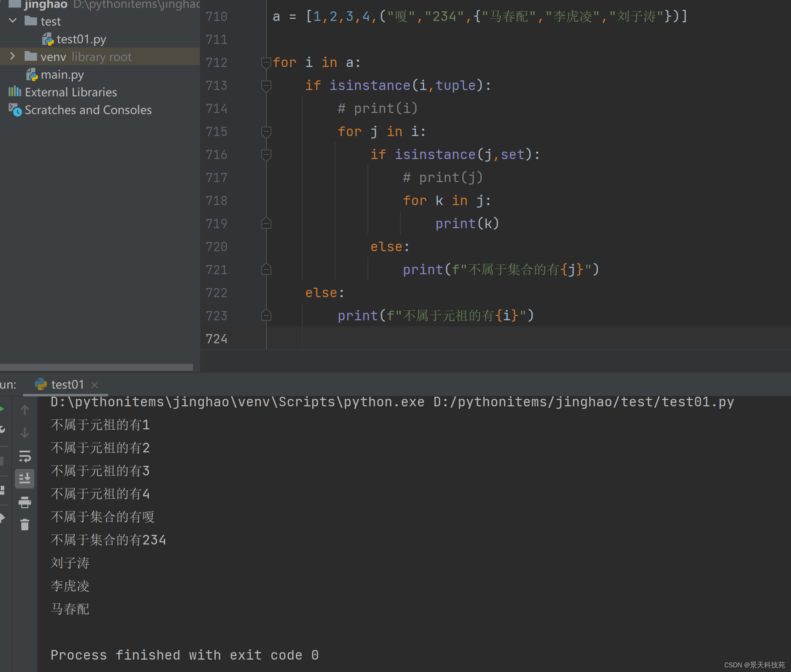Click the Up the Stack Trace arrow
This screenshot has width=791, height=672.
pyautogui.click(x=25, y=410)
